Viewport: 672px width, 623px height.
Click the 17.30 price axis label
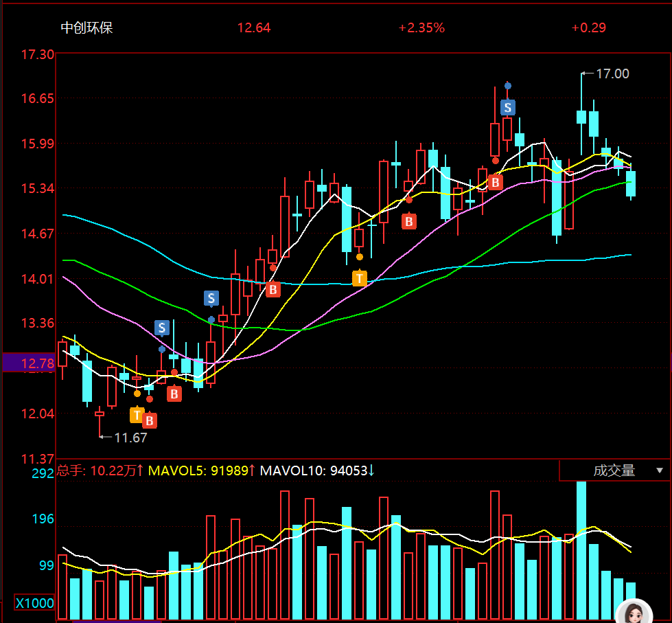point(38,54)
